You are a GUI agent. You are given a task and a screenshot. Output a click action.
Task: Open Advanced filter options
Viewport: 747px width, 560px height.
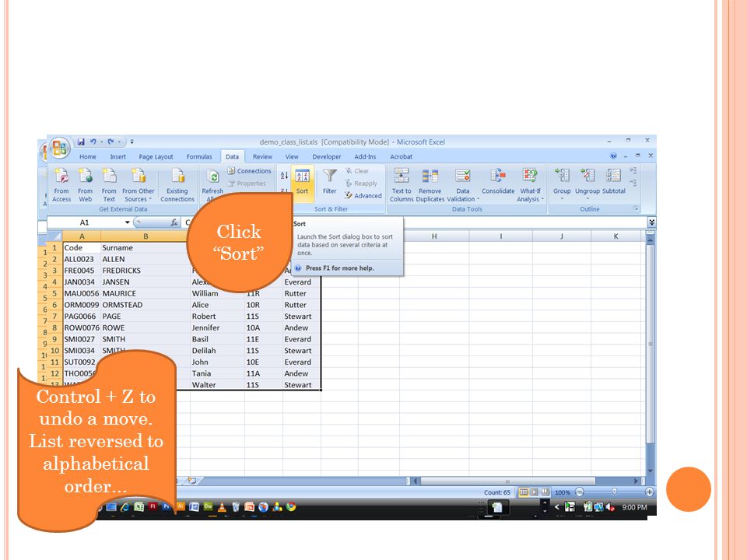[363, 196]
